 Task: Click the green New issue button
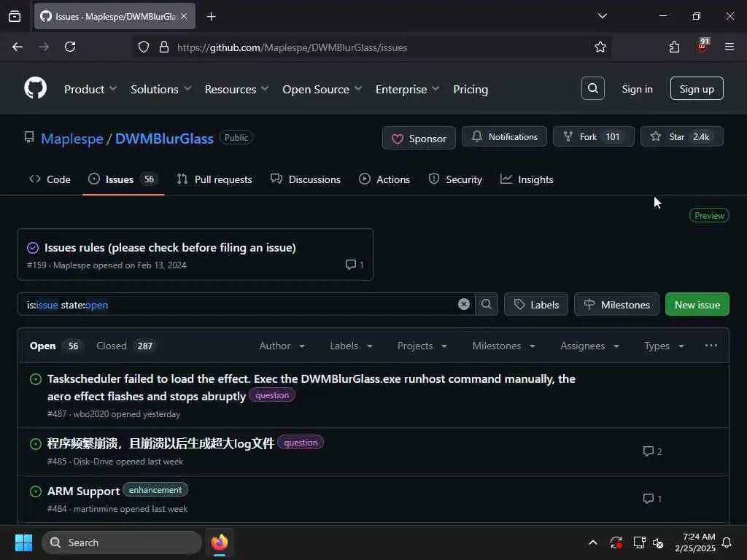tap(697, 304)
